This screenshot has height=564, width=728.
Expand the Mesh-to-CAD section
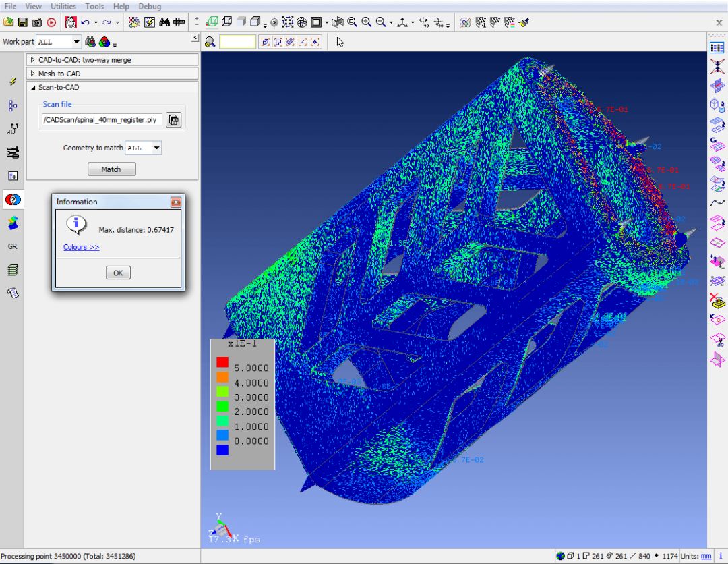point(113,74)
